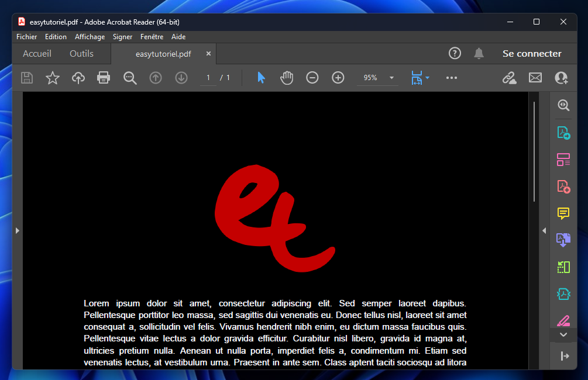Open Help question mark icon

tap(455, 53)
